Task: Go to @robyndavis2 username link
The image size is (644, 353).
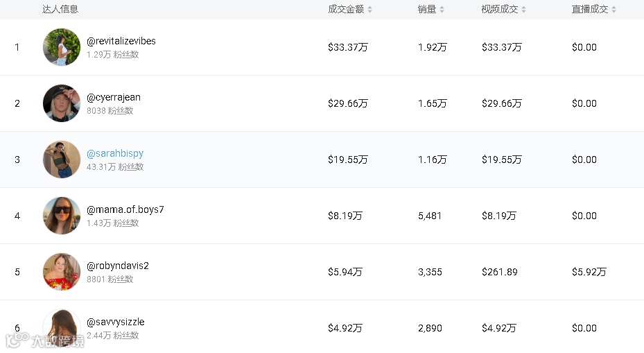Action: 118,266
